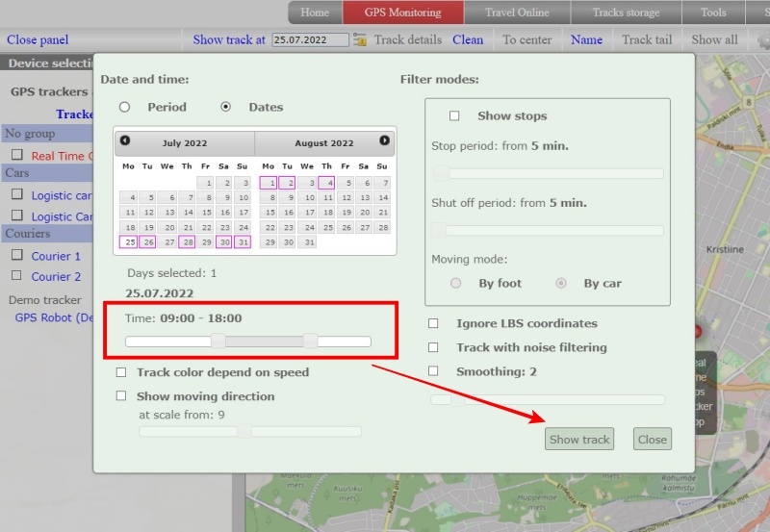Screen dimensions: 770x532
Task: Pick July 28 in the calendar
Action: (188, 241)
